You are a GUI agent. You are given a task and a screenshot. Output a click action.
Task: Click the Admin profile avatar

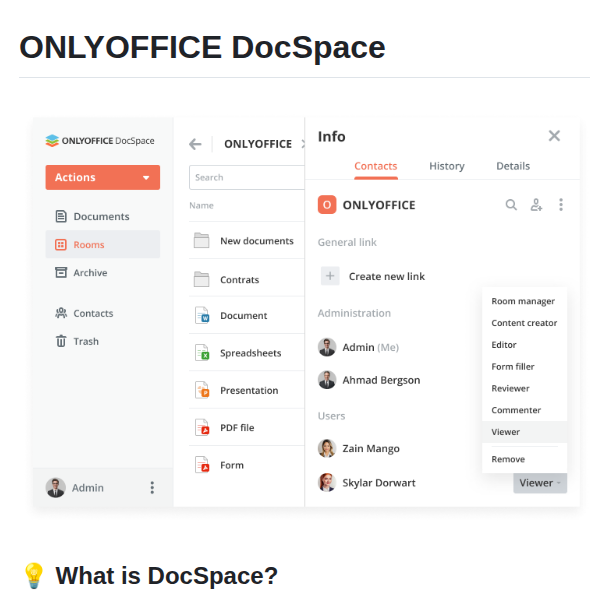[55, 487]
